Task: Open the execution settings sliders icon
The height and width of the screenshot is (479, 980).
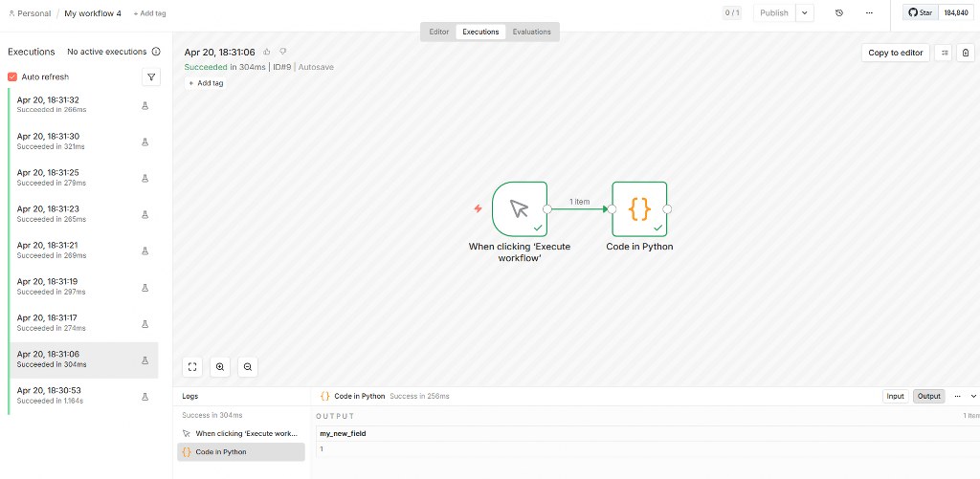Action: [x=944, y=53]
